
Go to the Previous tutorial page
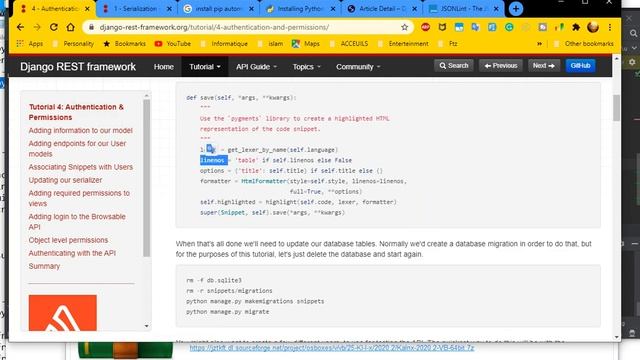pos(500,66)
